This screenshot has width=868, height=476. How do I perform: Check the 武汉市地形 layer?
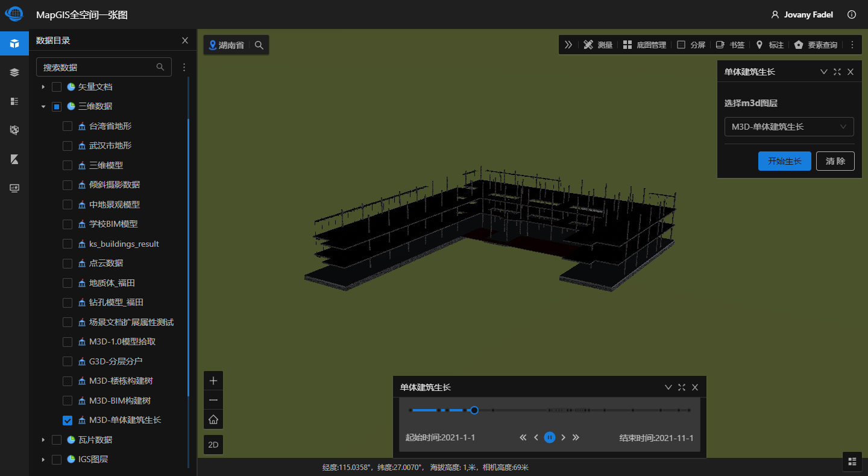pyautogui.click(x=68, y=145)
